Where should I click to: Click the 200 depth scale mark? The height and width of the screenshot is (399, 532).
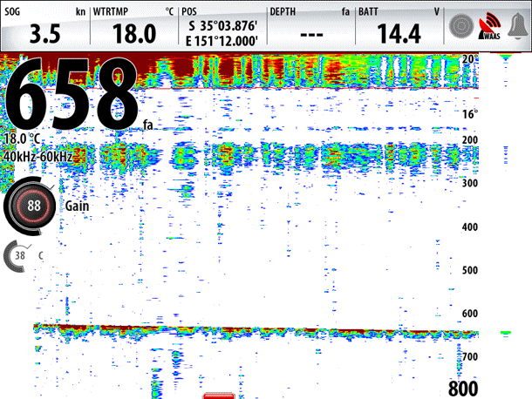point(470,140)
